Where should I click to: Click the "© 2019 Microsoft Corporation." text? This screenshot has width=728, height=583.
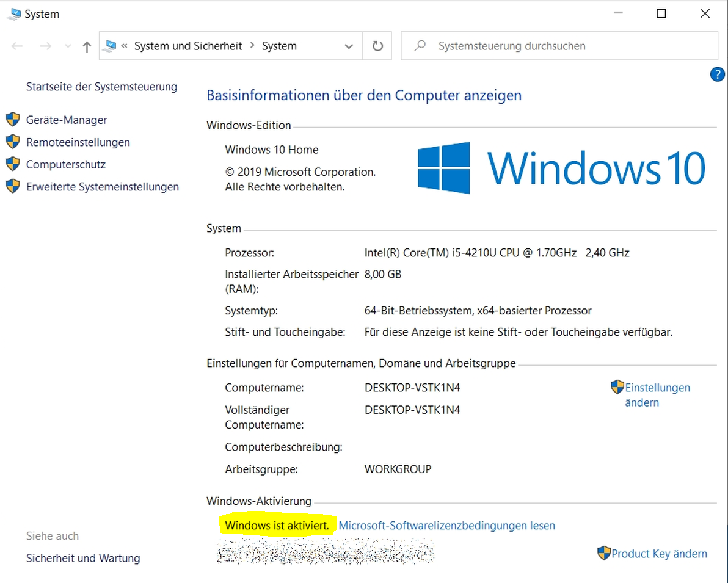tap(300, 172)
